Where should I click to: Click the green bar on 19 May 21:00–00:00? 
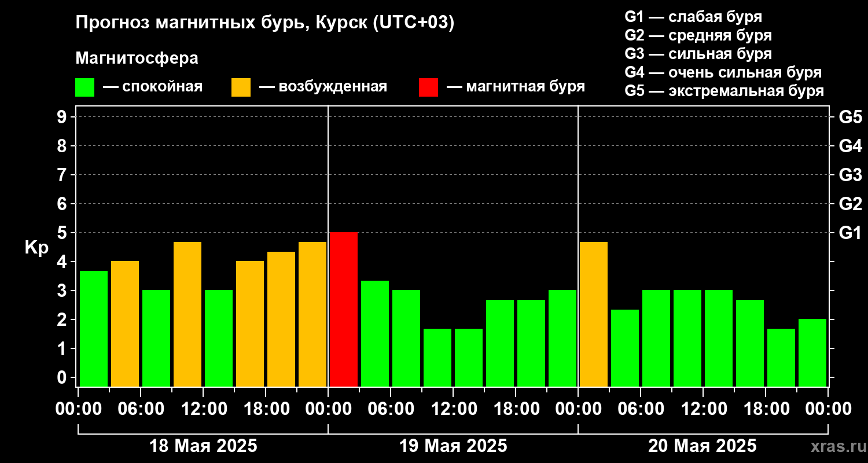562,339
